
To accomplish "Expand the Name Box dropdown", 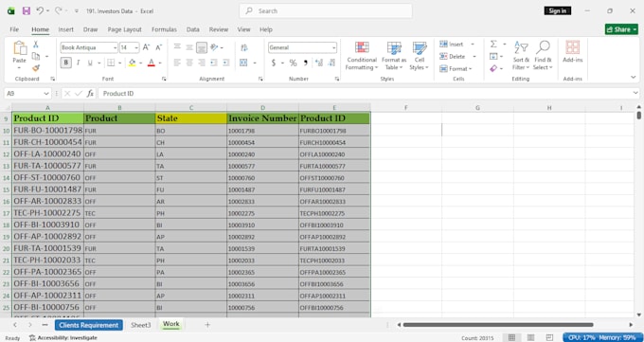I will coord(46,94).
